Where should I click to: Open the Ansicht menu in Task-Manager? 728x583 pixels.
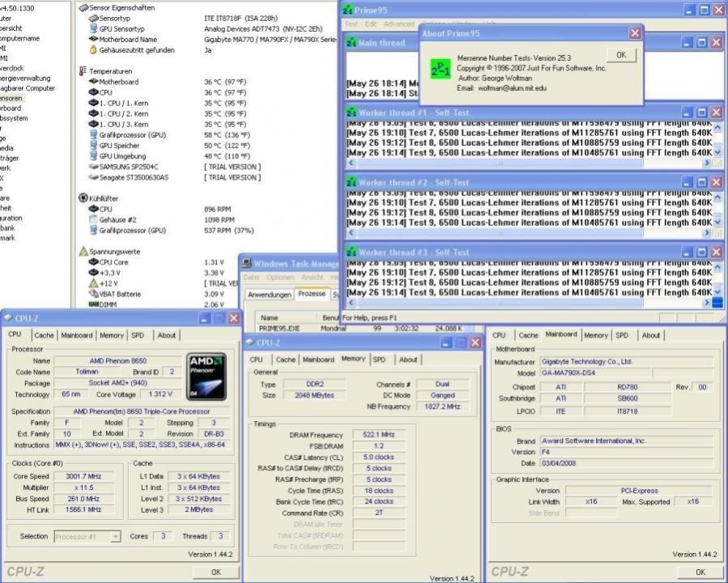[x=313, y=277]
